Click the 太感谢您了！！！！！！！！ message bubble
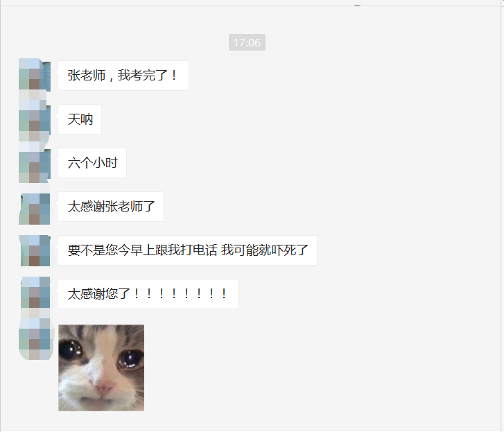This screenshot has width=504, height=432. (148, 294)
